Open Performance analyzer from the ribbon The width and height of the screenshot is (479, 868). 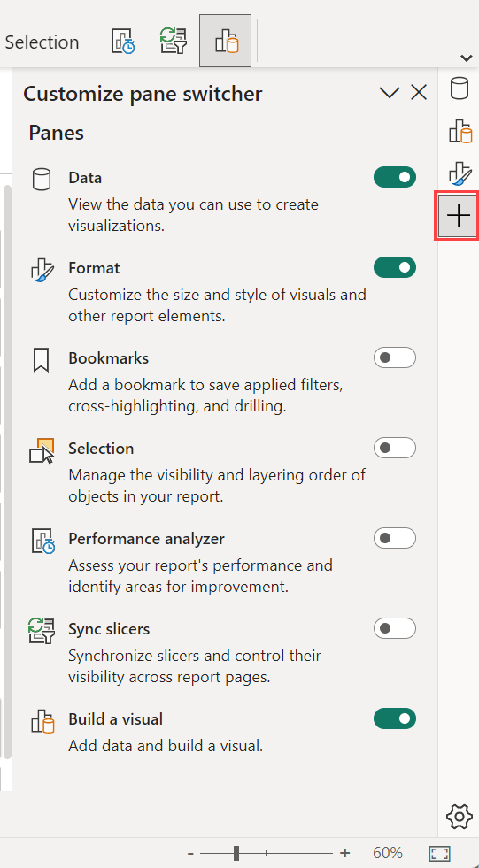pyautogui.click(x=123, y=42)
